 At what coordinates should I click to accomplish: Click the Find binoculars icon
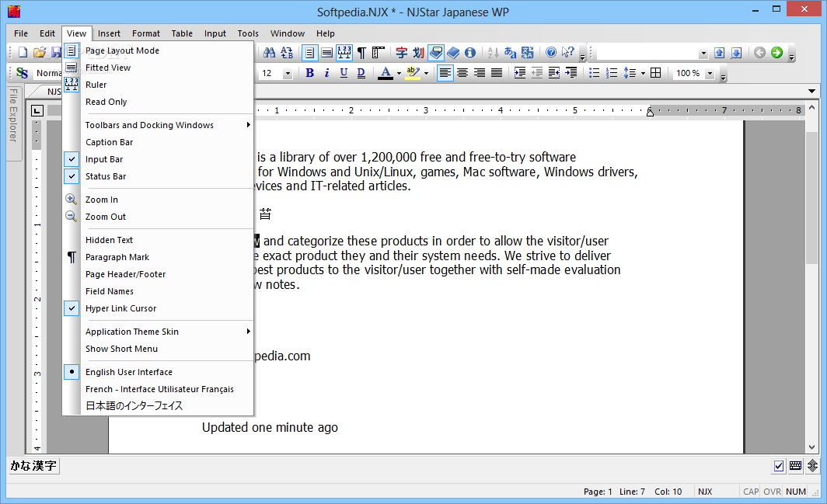click(269, 52)
